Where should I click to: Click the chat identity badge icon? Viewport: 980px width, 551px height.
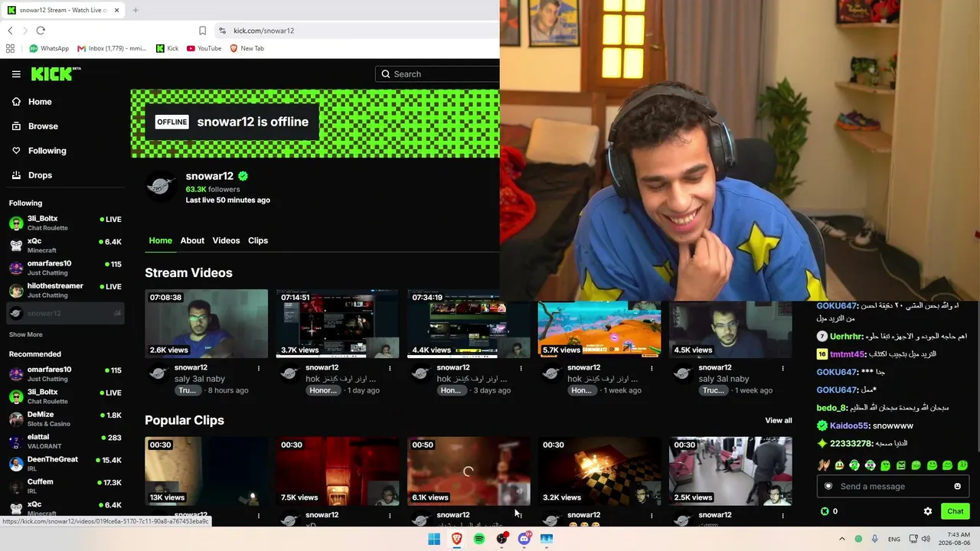828,487
